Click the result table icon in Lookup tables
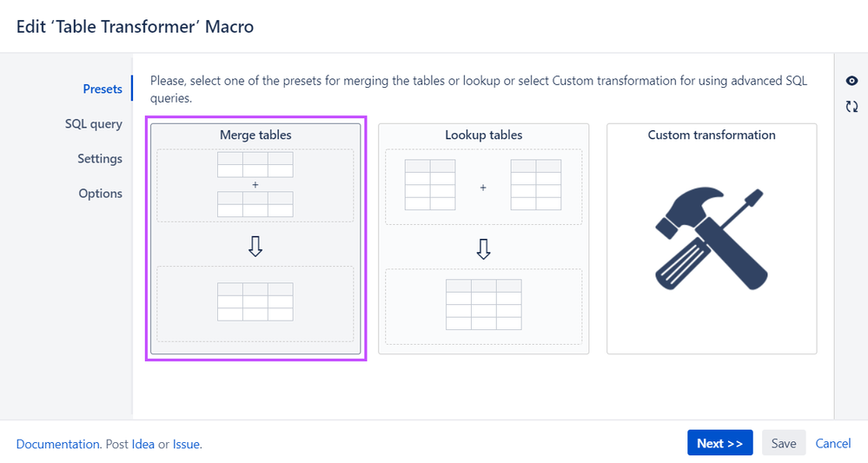868x463 pixels. 483,304
